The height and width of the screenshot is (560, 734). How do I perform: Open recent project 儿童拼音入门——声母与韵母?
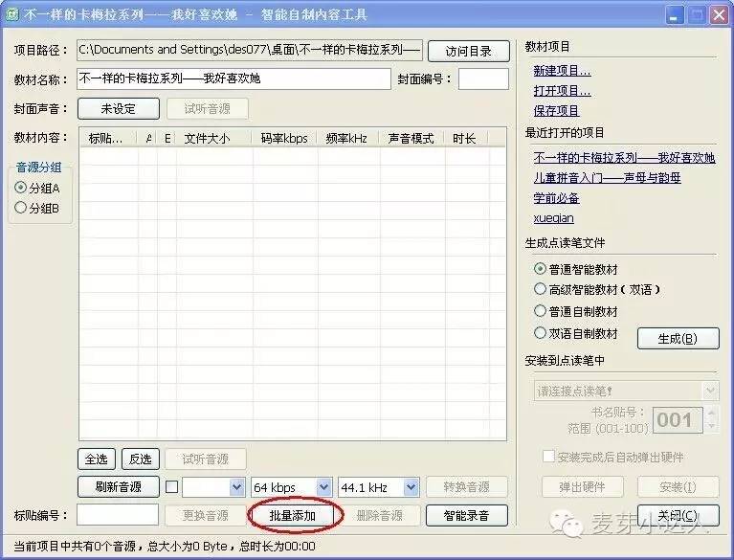[x=607, y=178]
